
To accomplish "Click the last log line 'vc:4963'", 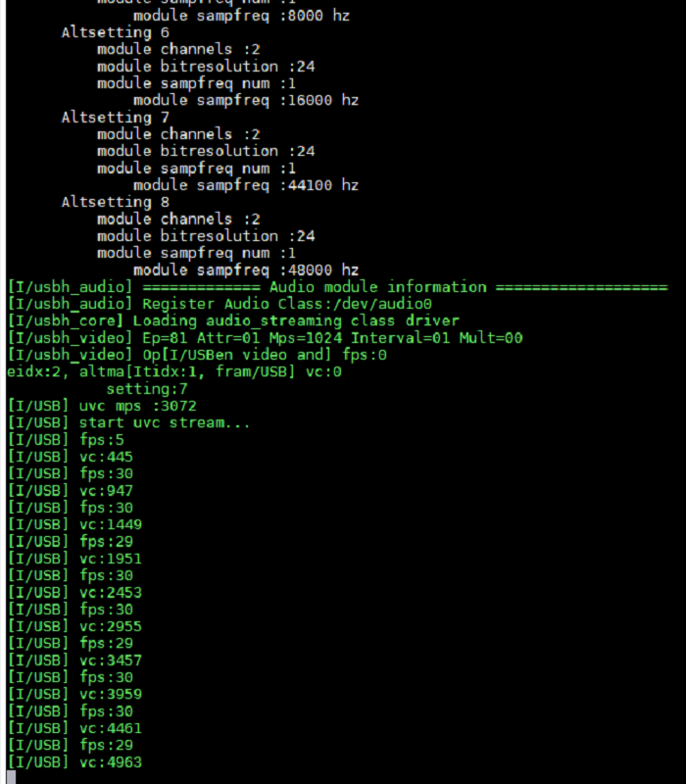I will pos(74,762).
